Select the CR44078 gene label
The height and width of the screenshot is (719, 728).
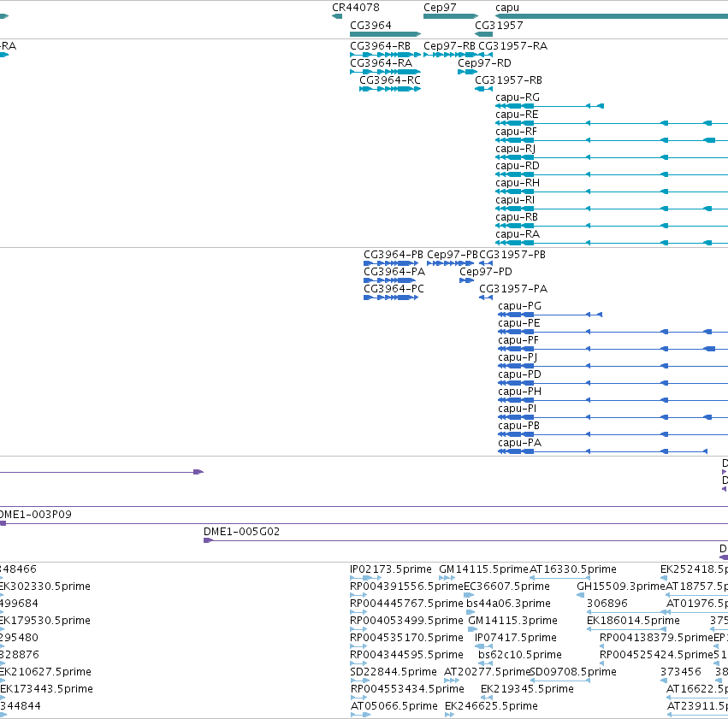click(x=356, y=8)
